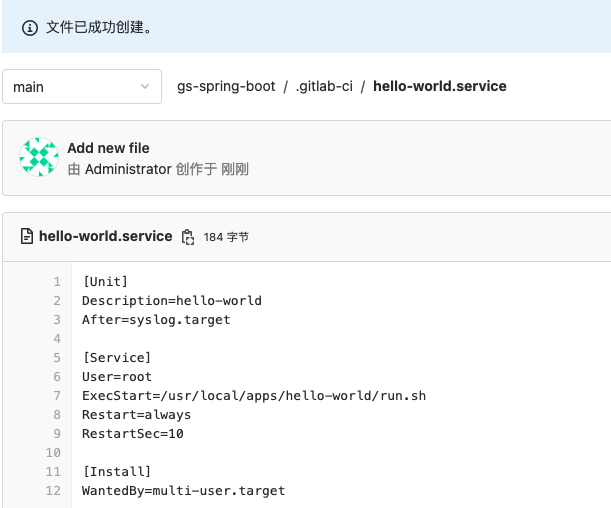The width and height of the screenshot is (611, 508).
Task: Click the User=root line
Action: coord(117,377)
